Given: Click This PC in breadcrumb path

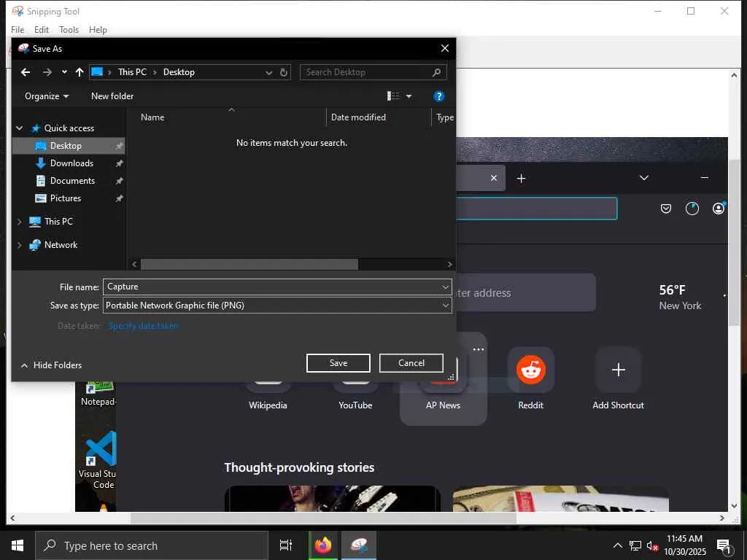Looking at the screenshot, I should [132, 72].
